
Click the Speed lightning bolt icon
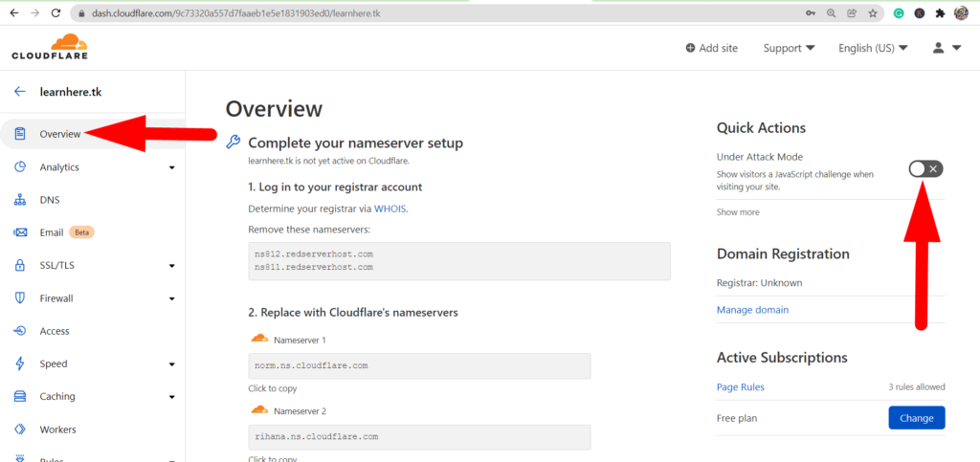tap(20, 363)
